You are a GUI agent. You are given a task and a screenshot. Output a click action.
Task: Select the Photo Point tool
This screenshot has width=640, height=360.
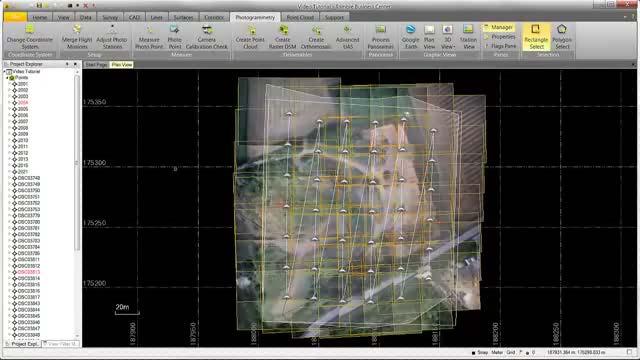[x=175, y=37]
